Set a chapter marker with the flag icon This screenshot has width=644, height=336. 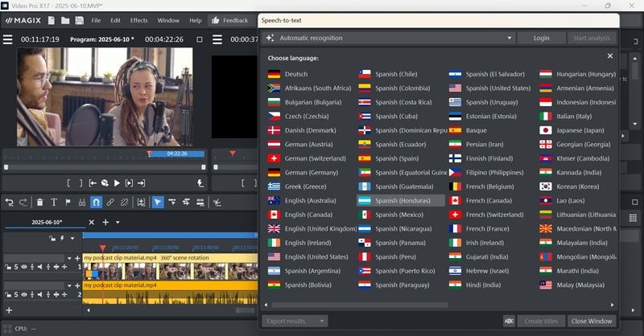point(68,202)
